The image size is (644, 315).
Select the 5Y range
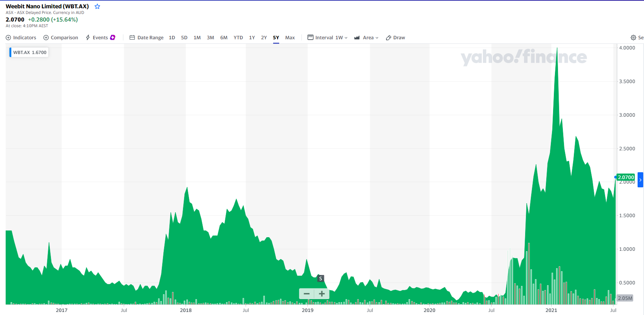click(x=276, y=37)
